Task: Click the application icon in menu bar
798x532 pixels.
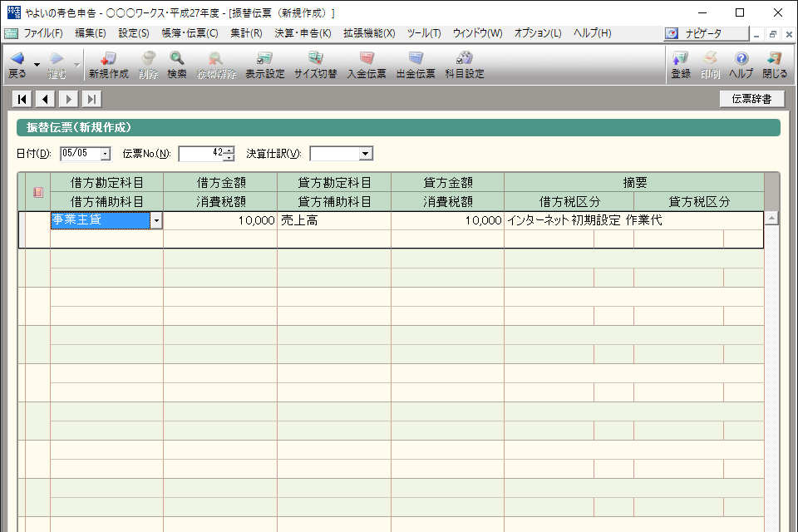Action: pyautogui.click(x=11, y=33)
